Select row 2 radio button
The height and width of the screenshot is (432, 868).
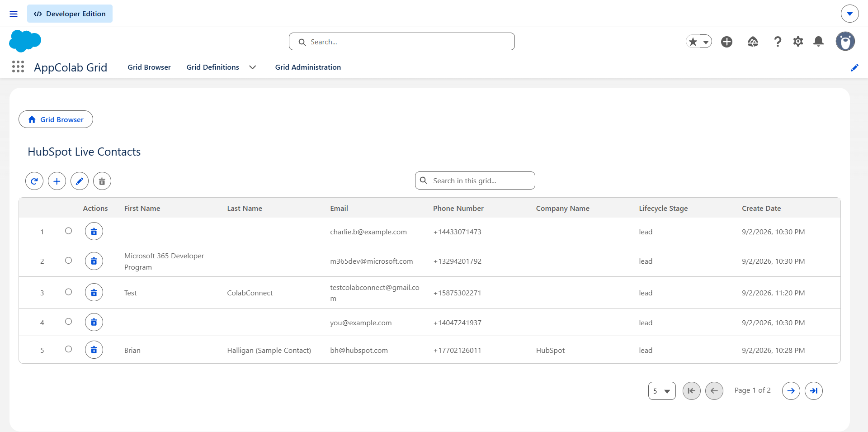(68, 260)
